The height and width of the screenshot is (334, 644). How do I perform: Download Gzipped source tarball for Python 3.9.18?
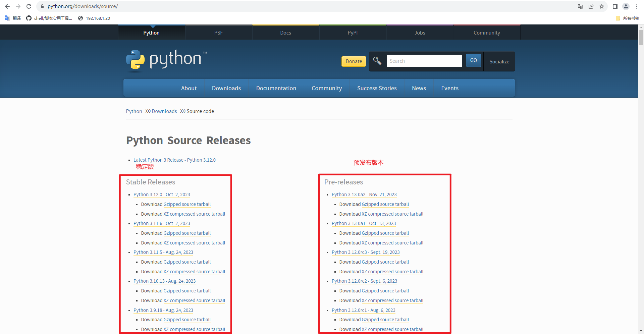(187, 320)
